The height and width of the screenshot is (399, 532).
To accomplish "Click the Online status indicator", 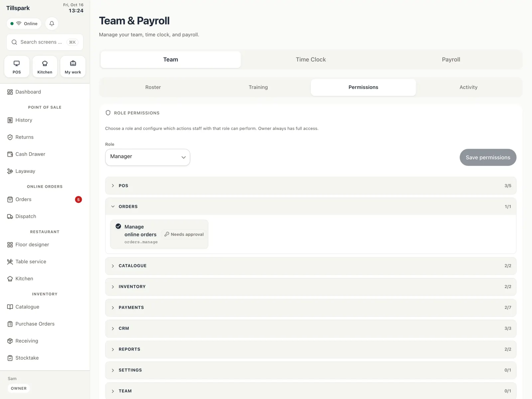I will click(x=24, y=24).
